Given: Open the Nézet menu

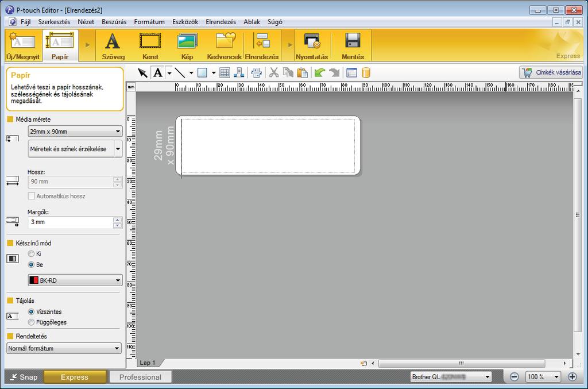Looking at the screenshot, I should coord(86,22).
